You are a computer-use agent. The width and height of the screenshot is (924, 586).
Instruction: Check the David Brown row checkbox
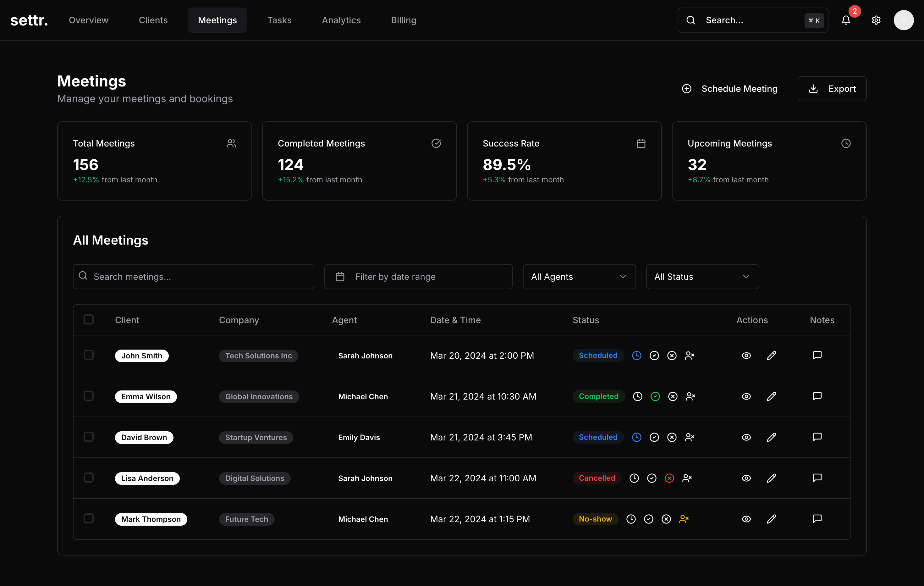(89, 437)
